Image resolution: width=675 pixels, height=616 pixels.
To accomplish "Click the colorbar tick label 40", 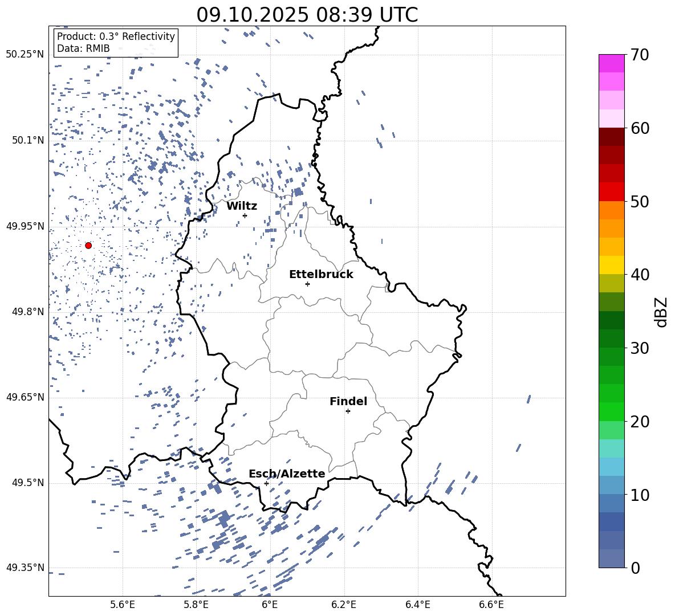I will pyautogui.click(x=640, y=275).
